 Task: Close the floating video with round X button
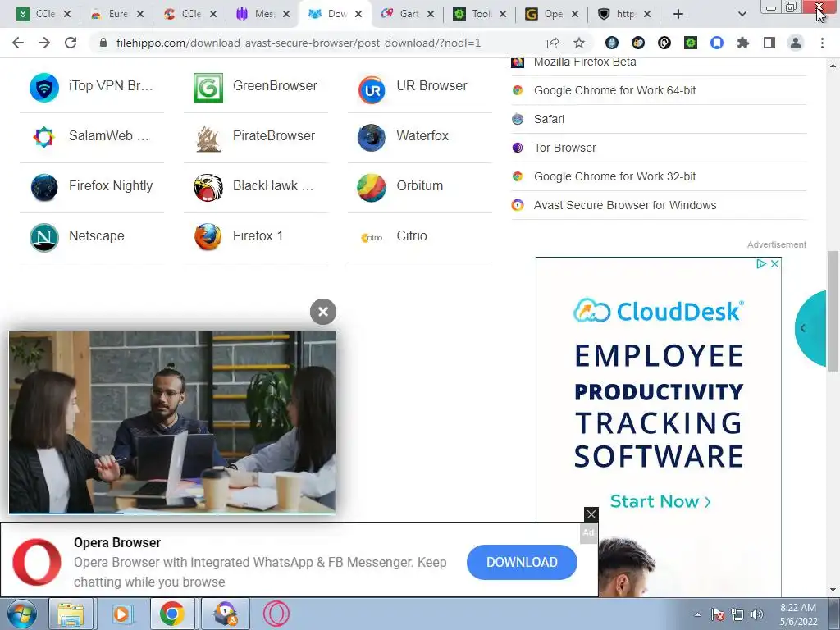323,312
